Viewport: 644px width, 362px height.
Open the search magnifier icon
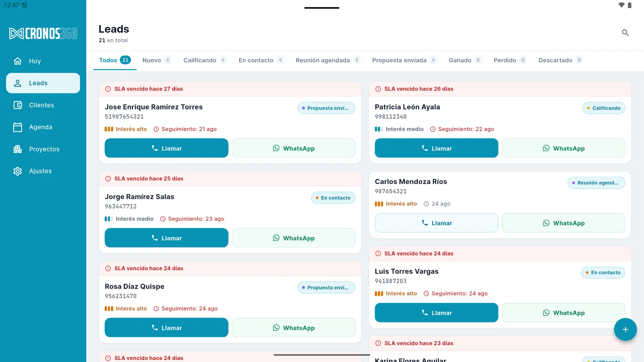pos(625,33)
